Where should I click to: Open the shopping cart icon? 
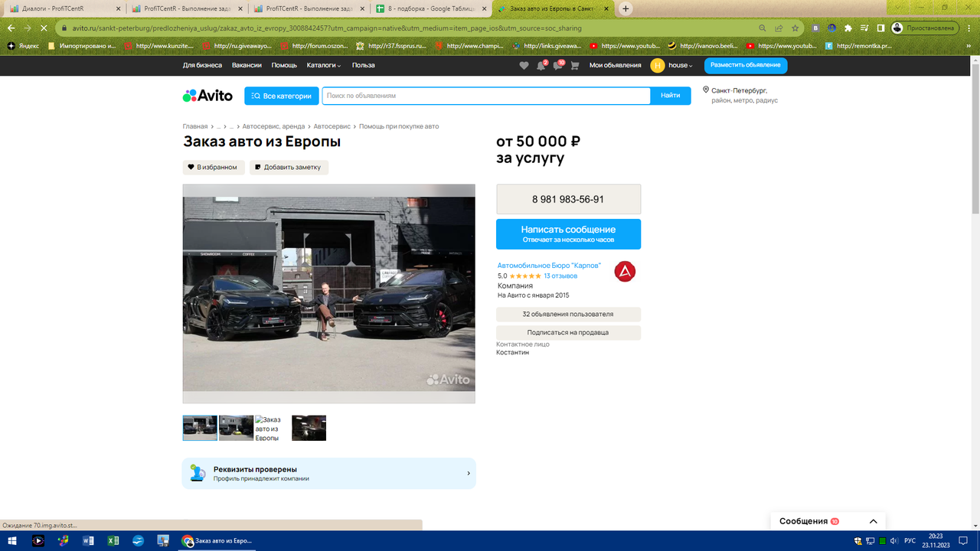[x=573, y=66]
